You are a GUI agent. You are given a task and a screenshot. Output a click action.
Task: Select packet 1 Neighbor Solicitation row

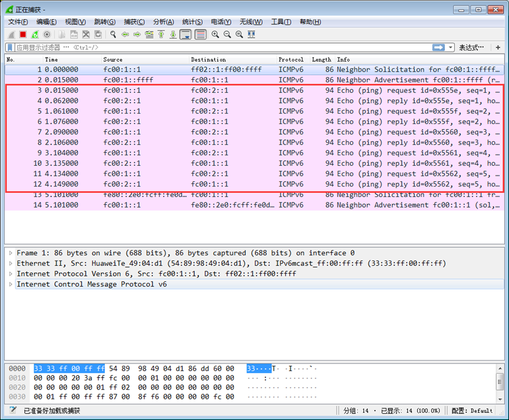pos(254,69)
